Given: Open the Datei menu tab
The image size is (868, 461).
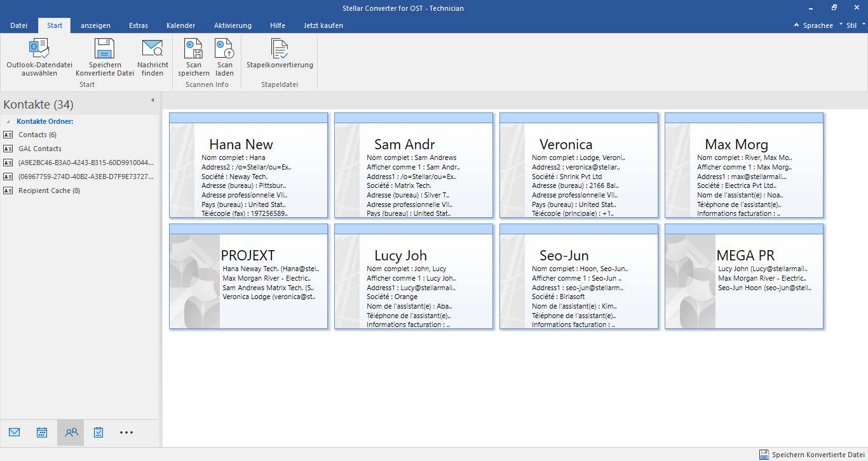Looking at the screenshot, I should coord(19,25).
